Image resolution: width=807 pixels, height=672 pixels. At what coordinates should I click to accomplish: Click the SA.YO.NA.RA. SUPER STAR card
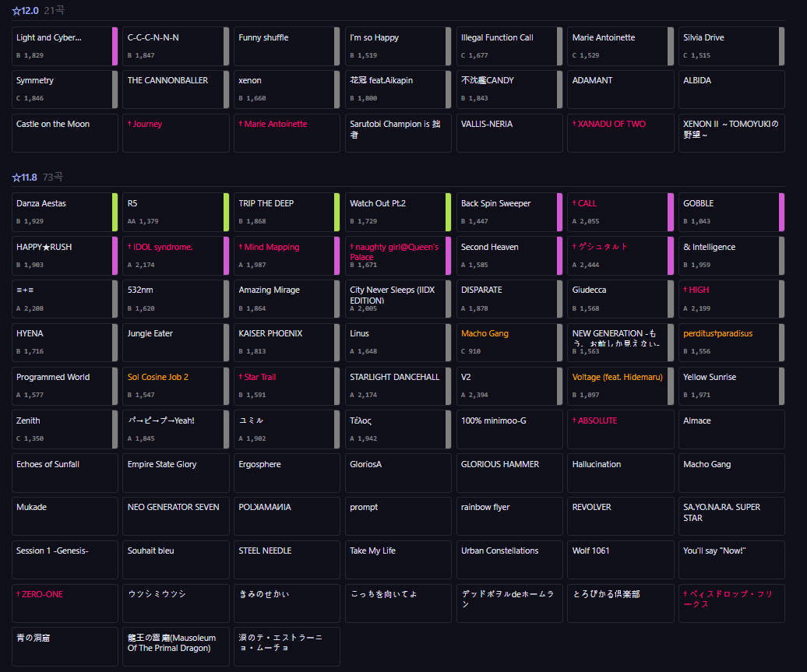[732, 516]
